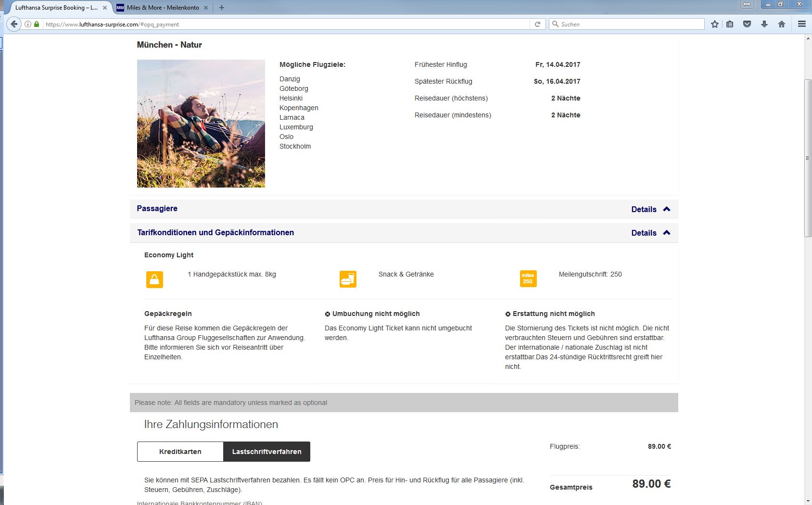Go to the browser home page icon
The height and width of the screenshot is (505, 812).
click(782, 24)
